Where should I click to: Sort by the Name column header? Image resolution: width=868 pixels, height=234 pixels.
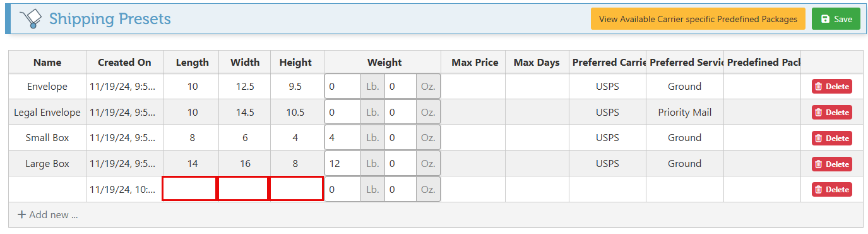pyautogui.click(x=47, y=62)
